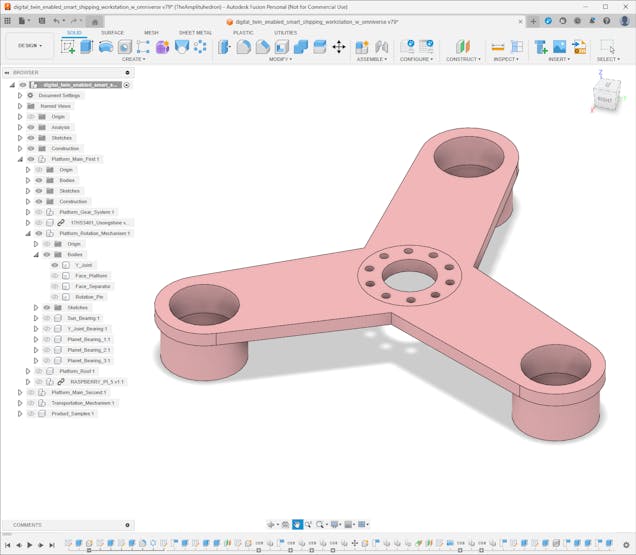Click the Move/Copy tool icon
The image size is (636, 555).
click(338, 47)
